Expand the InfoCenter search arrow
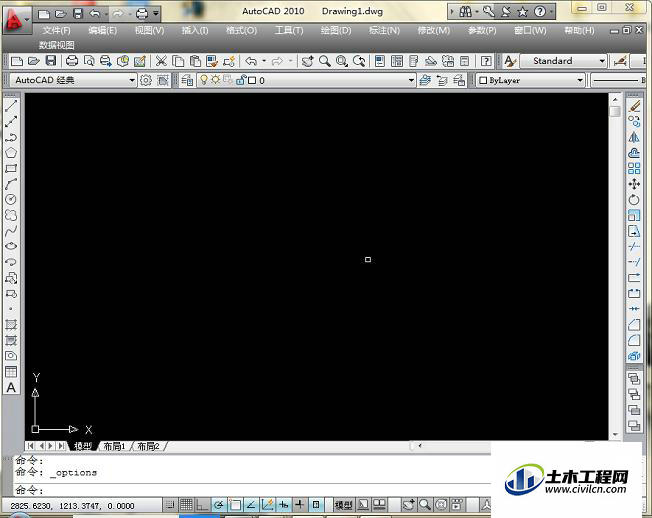652x518 pixels. pyautogui.click(x=452, y=12)
